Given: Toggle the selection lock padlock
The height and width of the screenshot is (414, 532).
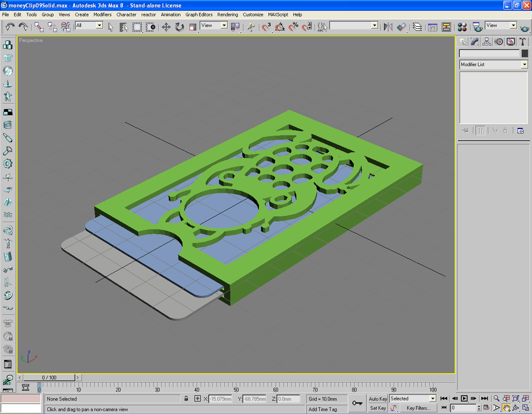Looking at the screenshot, I should [x=186, y=399].
